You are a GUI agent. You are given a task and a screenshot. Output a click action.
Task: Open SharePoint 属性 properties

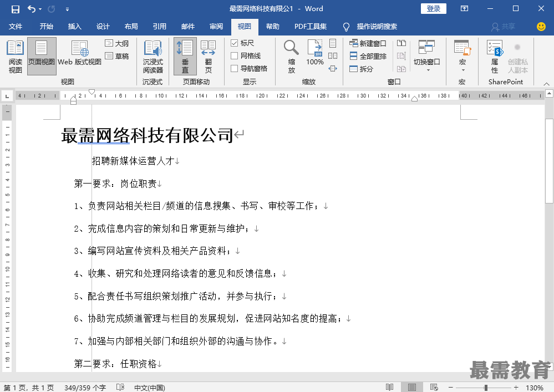coord(495,57)
